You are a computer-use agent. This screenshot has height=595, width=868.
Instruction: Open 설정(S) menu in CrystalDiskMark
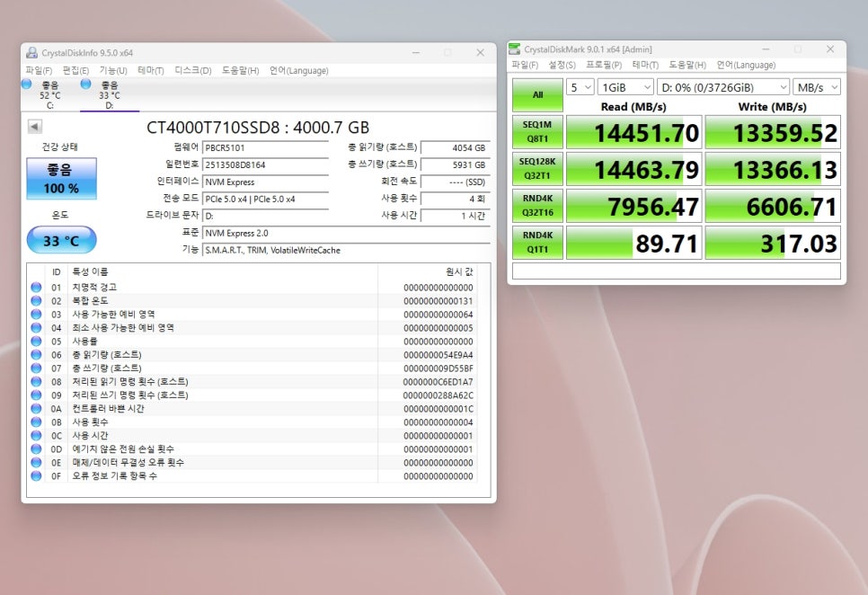[x=562, y=65]
